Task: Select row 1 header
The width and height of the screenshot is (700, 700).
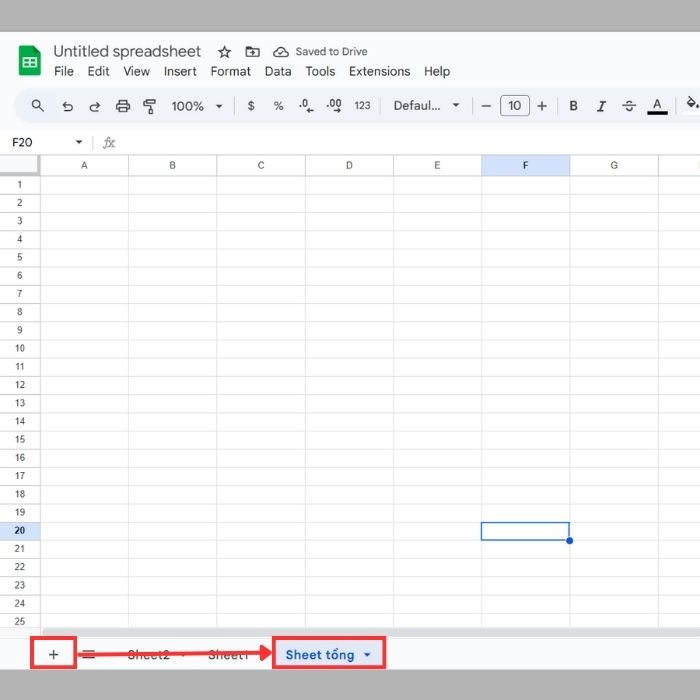Action: (x=20, y=185)
